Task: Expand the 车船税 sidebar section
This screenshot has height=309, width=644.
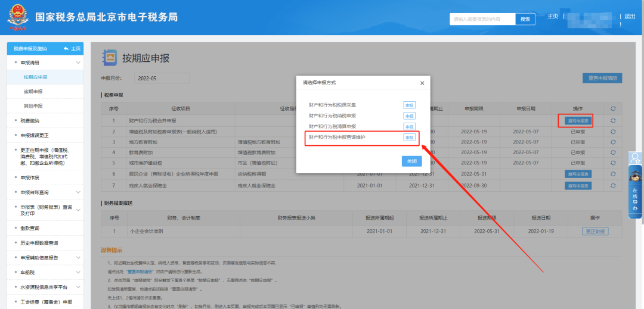Action: (x=78, y=272)
